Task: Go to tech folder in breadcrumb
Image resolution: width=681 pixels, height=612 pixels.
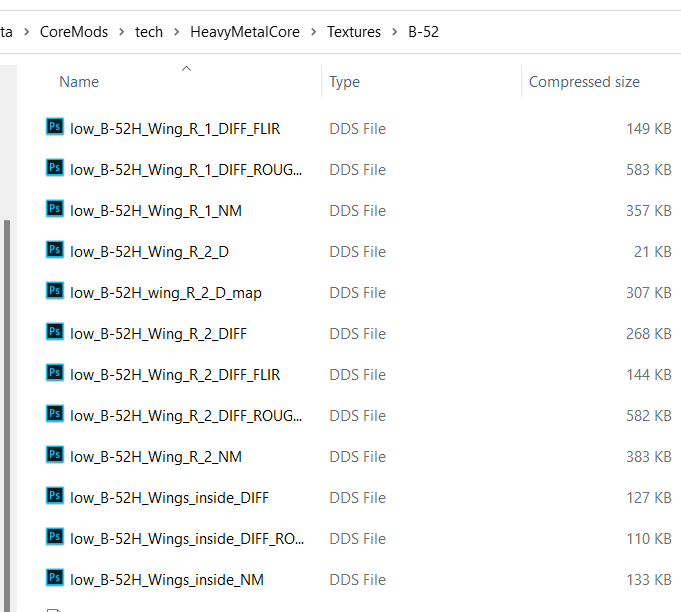Action: tap(149, 32)
